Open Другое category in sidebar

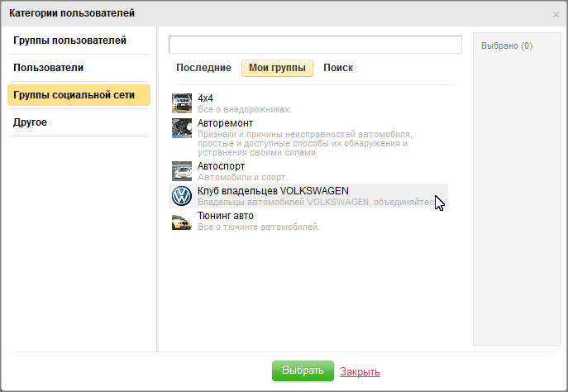[x=30, y=122]
